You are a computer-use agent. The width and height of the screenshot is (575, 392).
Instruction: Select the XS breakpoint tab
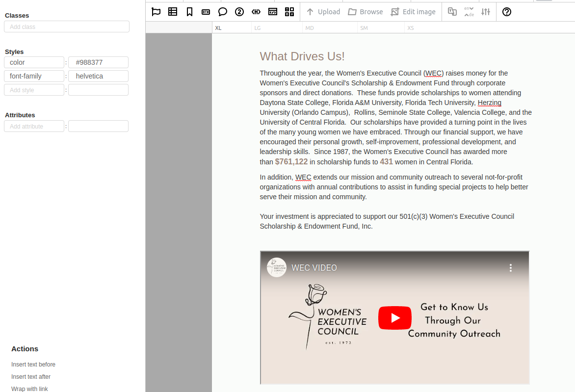[411, 28]
